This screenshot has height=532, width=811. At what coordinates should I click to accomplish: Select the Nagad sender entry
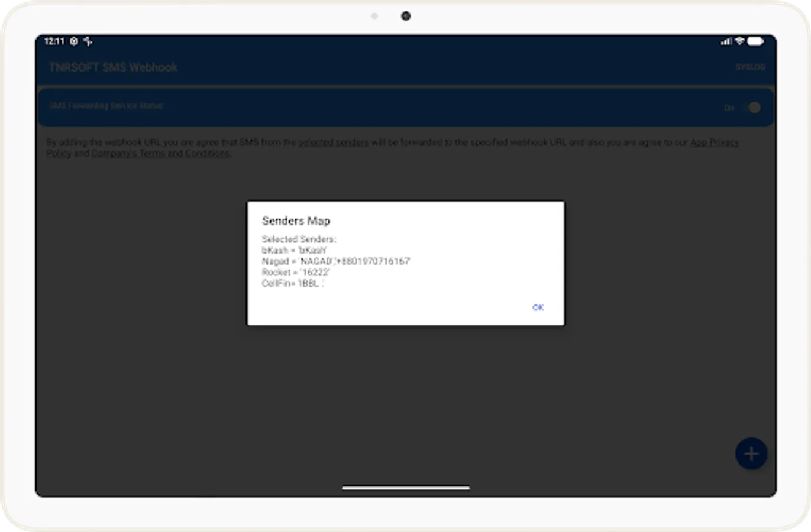336,261
